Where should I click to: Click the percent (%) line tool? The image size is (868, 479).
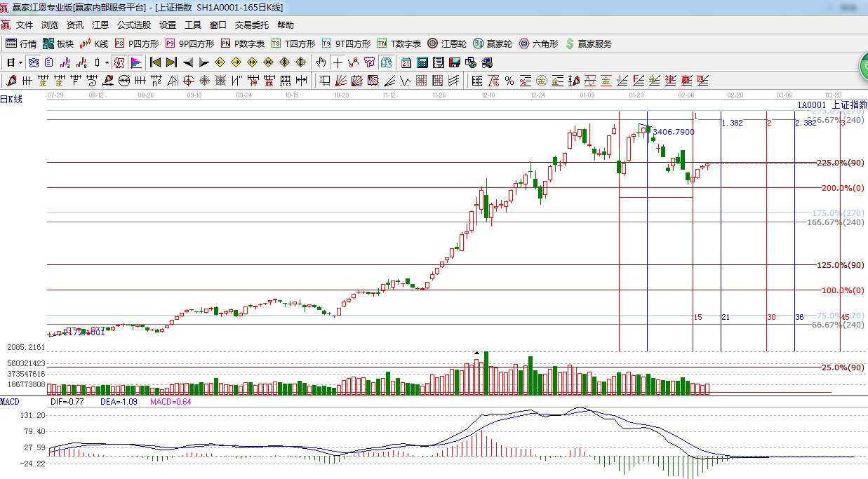(x=509, y=81)
